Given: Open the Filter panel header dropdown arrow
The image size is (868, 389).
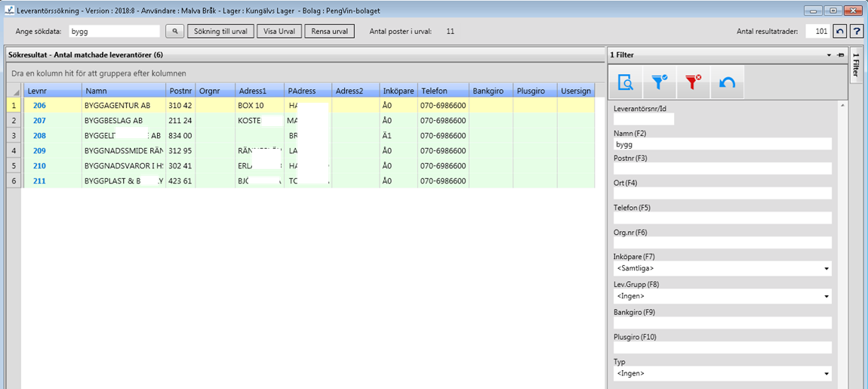Looking at the screenshot, I should [x=829, y=55].
